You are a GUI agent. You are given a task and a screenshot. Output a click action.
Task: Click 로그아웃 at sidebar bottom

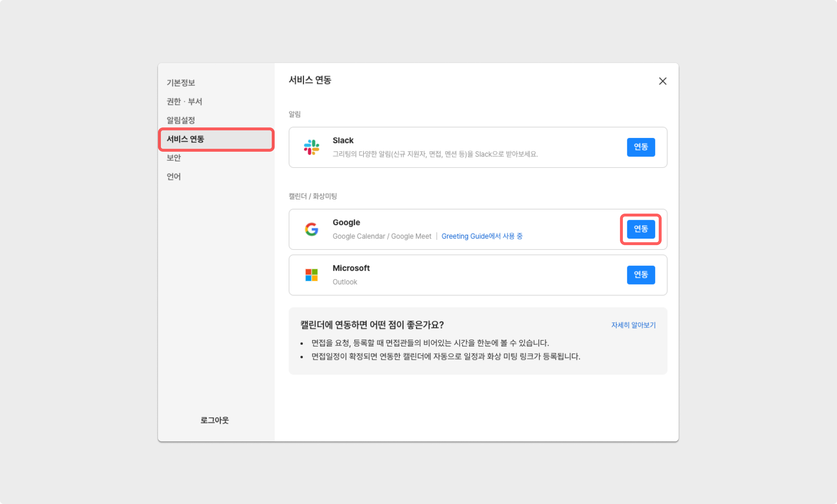(x=215, y=420)
